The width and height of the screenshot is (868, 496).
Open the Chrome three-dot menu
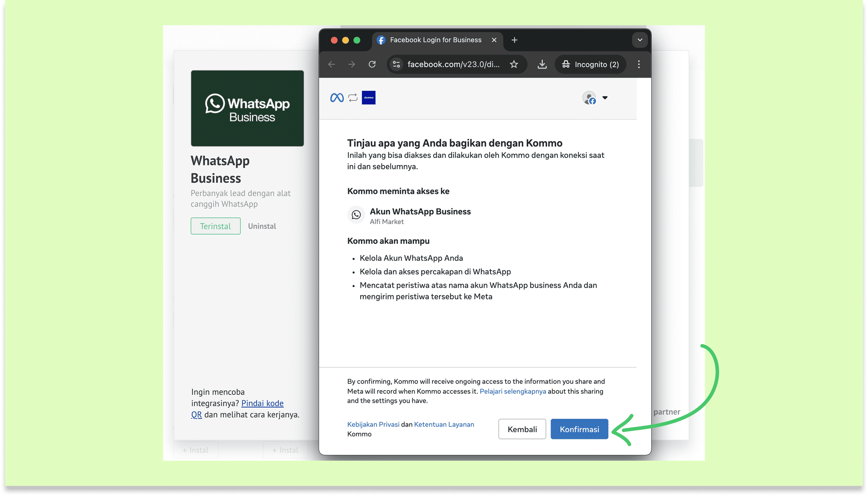point(639,64)
